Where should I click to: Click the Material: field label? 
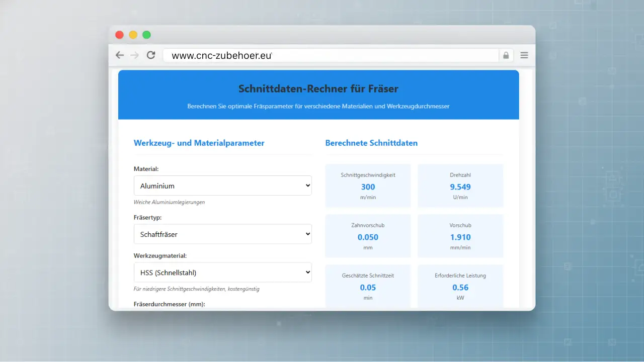point(146,169)
